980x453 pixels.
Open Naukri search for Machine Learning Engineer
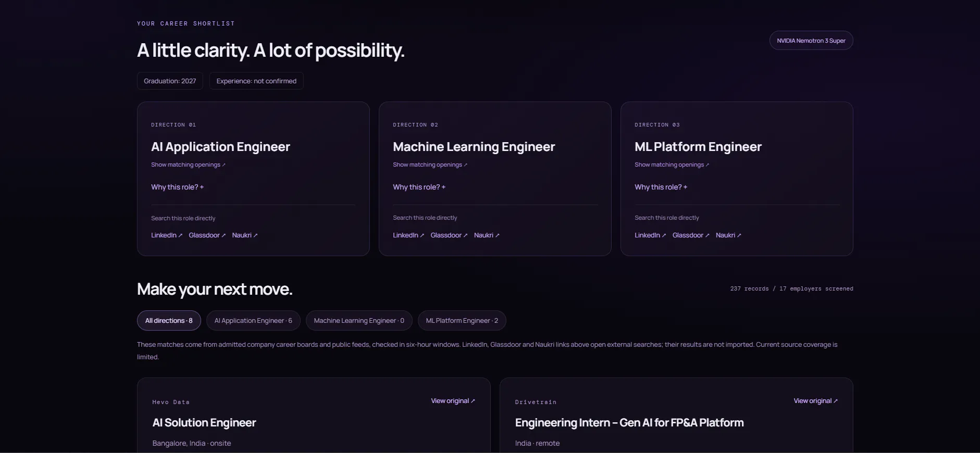pos(486,235)
